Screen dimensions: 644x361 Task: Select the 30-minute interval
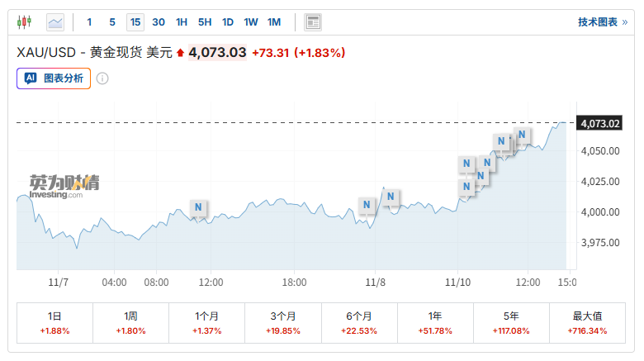tap(159, 21)
